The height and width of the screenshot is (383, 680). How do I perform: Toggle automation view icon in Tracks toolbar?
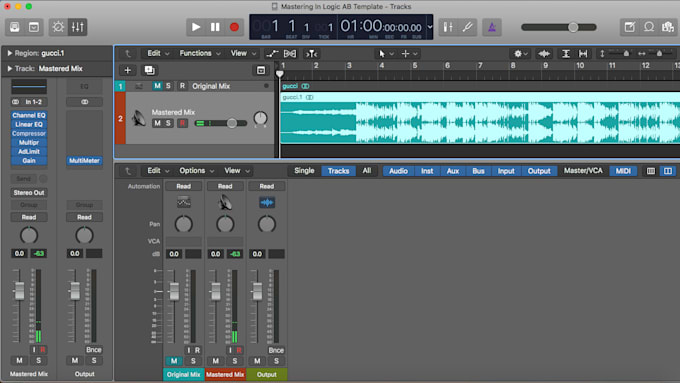pos(272,53)
